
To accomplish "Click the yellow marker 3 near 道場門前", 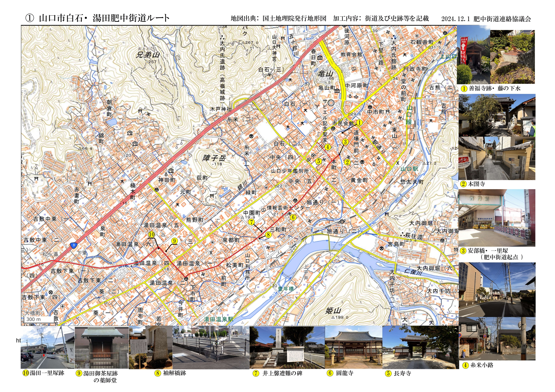I will pos(345,142).
